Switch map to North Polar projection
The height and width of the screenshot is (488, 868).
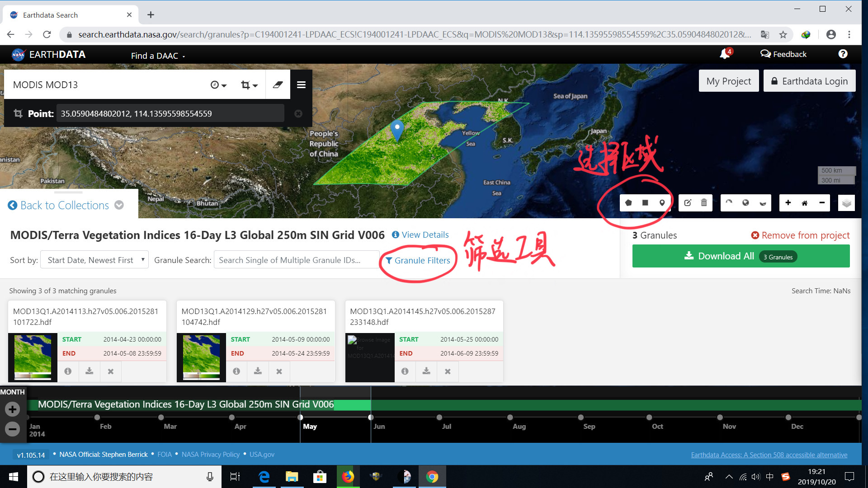pyautogui.click(x=729, y=203)
